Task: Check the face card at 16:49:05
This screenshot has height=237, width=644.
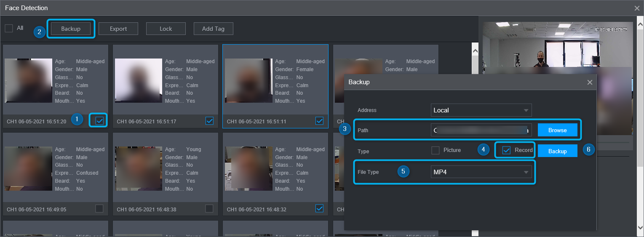Action: tap(99, 208)
